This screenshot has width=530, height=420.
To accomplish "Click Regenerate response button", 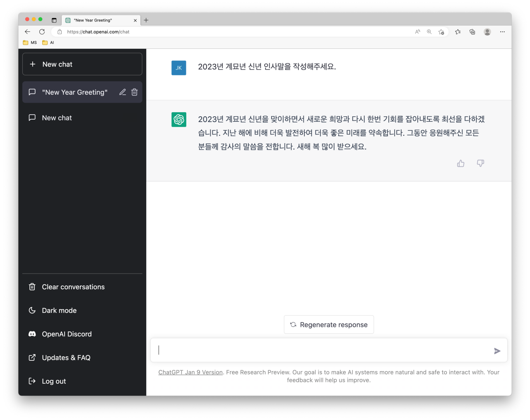I will [329, 325].
